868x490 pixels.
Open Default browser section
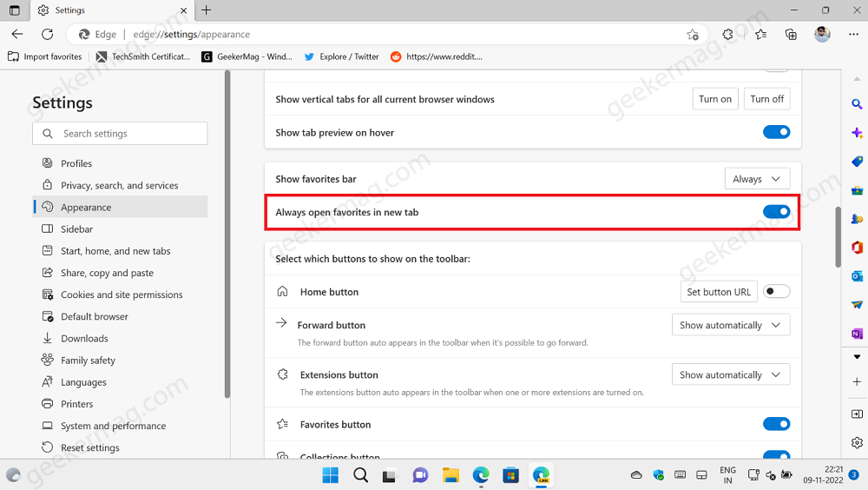120,316
